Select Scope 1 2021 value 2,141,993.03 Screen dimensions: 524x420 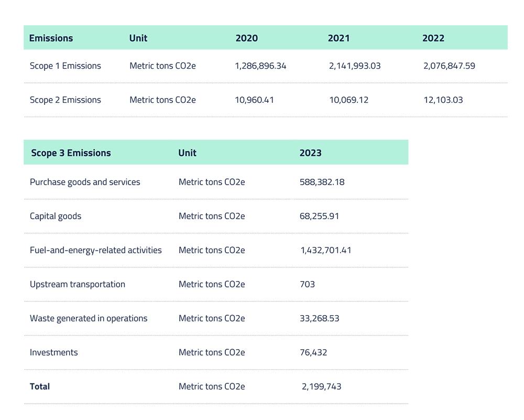coord(355,66)
